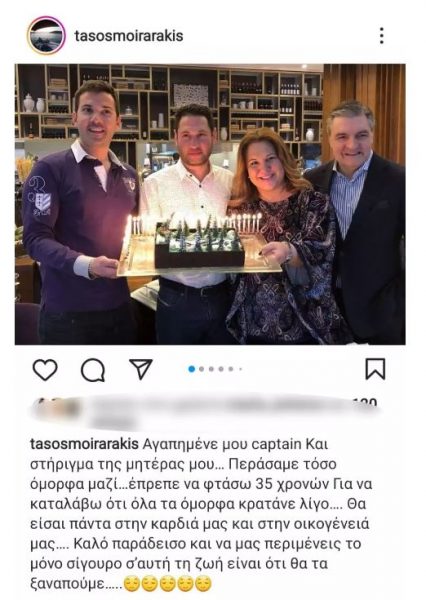Tap the caption text starting 'Αγαπημένε μου captain'
This screenshot has height=600, width=426.
[201, 514]
